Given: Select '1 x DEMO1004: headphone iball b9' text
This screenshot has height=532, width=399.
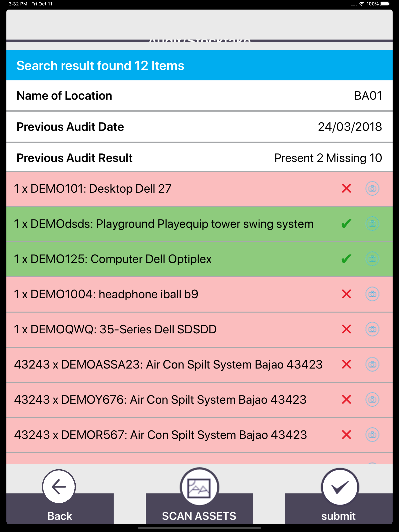Looking at the screenshot, I should 106,294.
